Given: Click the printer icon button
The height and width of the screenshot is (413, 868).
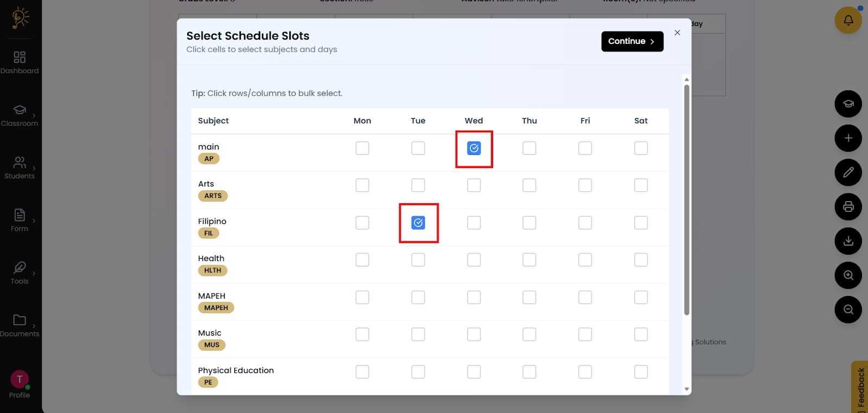Looking at the screenshot, I should click(848, 206).
